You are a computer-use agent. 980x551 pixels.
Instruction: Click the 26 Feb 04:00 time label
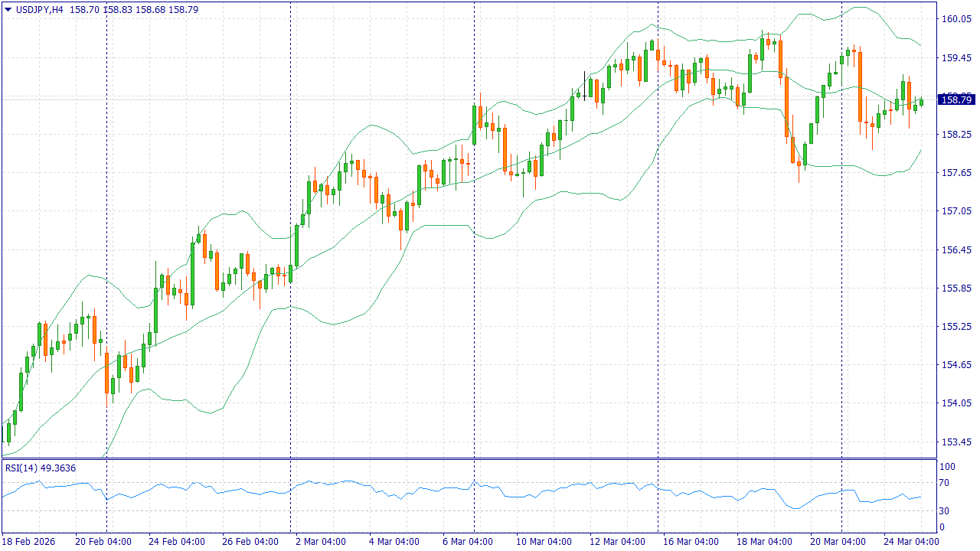click(250, 542)
